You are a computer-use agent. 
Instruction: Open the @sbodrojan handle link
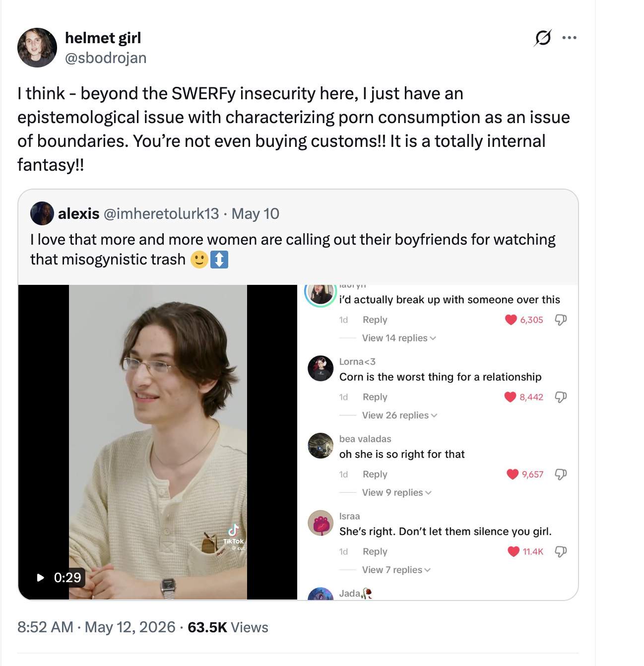[x=106, y=58]
